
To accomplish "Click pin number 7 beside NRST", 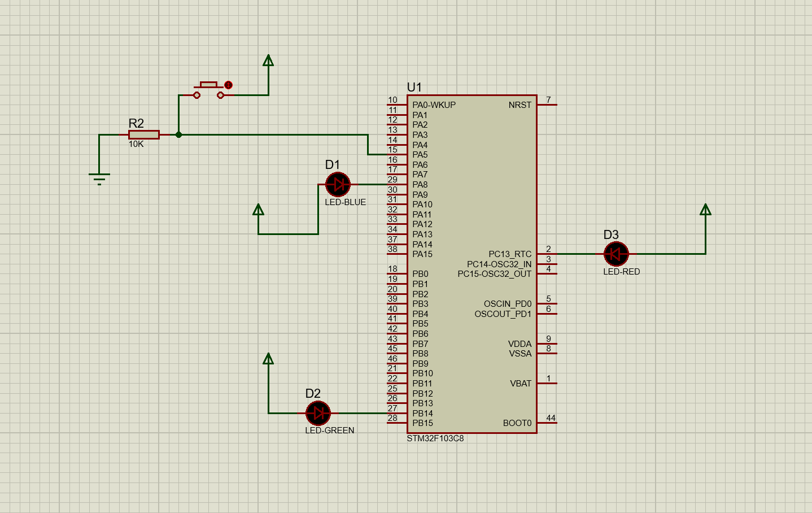I will point(548,100).
